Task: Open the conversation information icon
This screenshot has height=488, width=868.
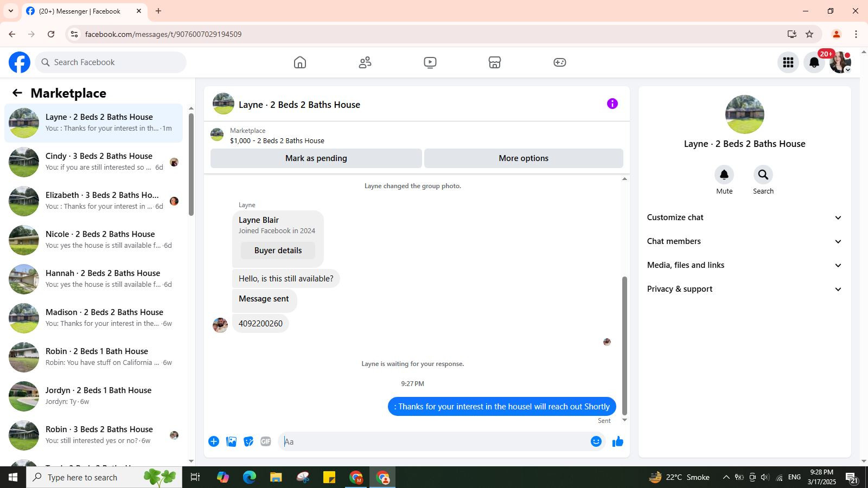Action: click(x=612, y=104)
